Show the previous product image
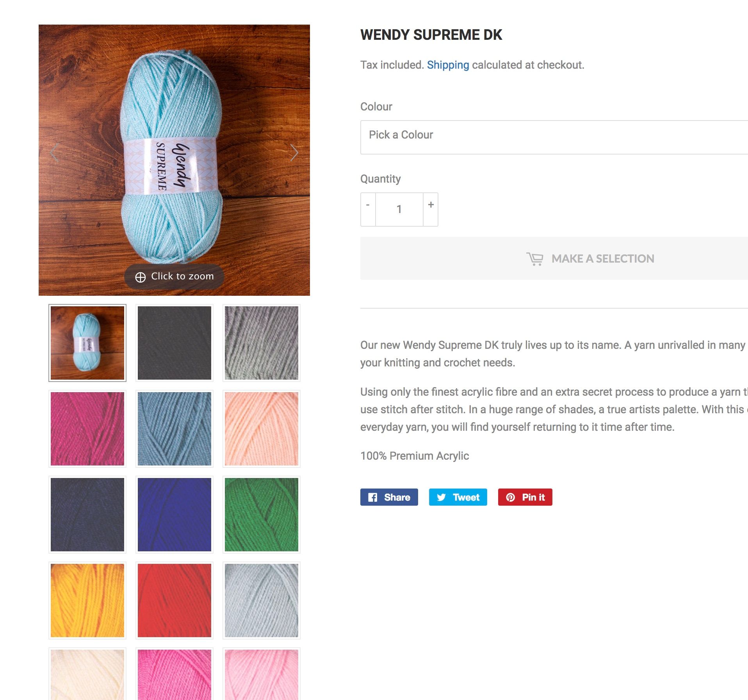The width and height of the screenshot is (748, 700). tap(55, 153)
